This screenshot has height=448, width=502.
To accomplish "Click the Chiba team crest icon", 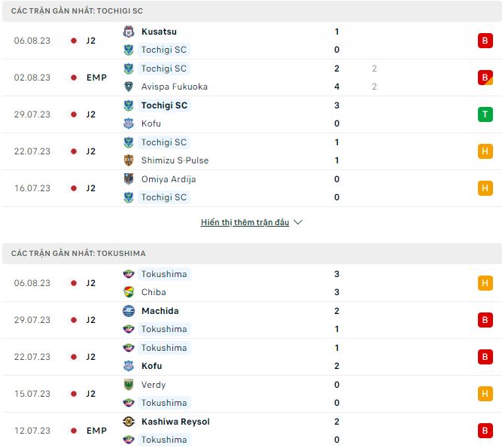I will (129, 292).
